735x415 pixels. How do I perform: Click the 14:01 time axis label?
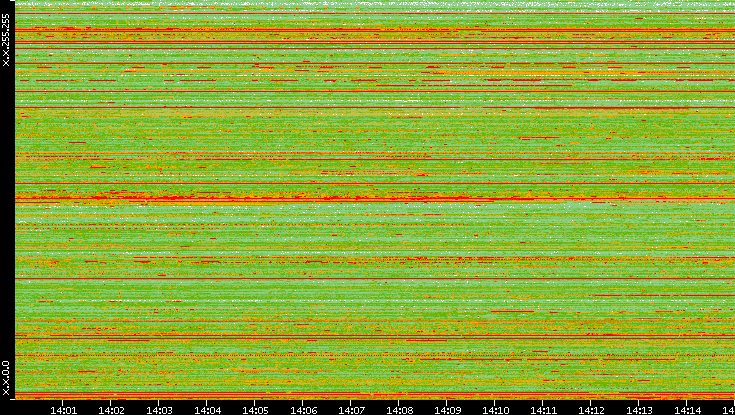pyautogui.click(x=63, y=410)
